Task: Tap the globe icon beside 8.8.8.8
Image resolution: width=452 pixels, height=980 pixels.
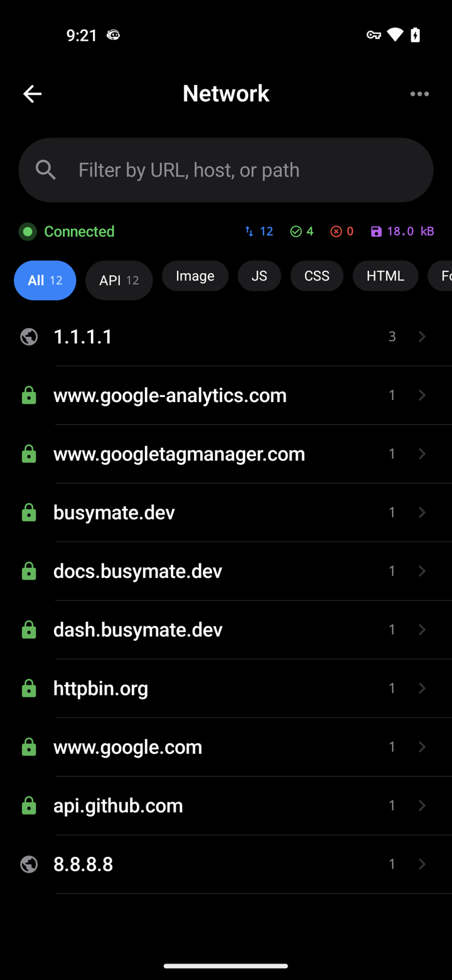Action: [29, 864]
